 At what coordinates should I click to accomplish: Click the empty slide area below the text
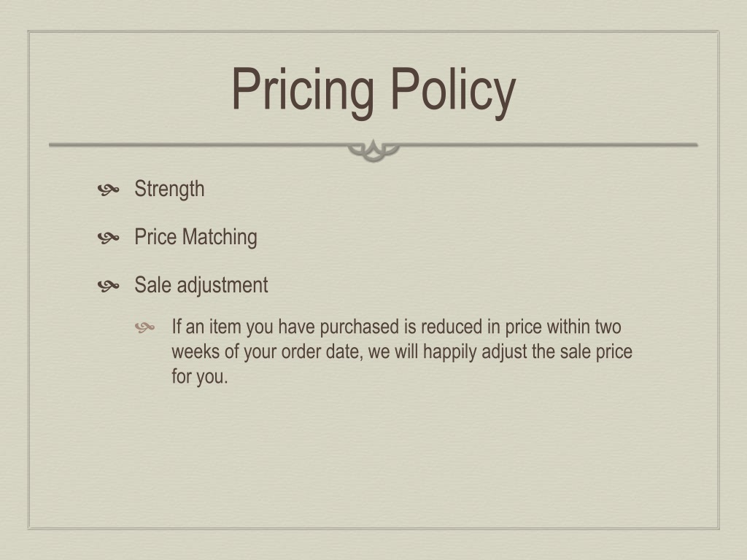coord(373,457)
